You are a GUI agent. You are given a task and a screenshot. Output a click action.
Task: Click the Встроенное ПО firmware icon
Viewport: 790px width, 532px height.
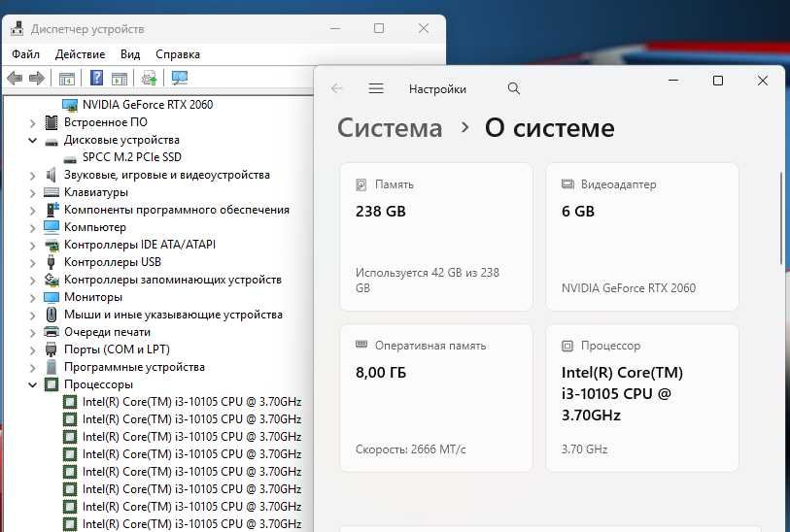[x=52, y=122]
